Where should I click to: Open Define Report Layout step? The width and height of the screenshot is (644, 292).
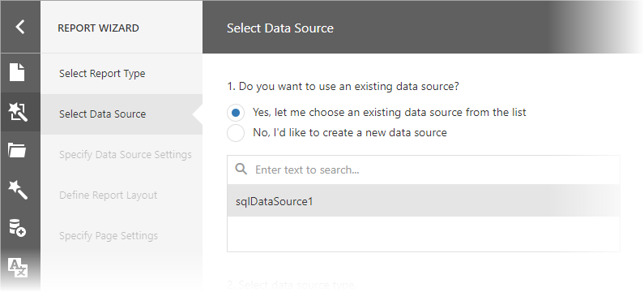pos(122,195)
